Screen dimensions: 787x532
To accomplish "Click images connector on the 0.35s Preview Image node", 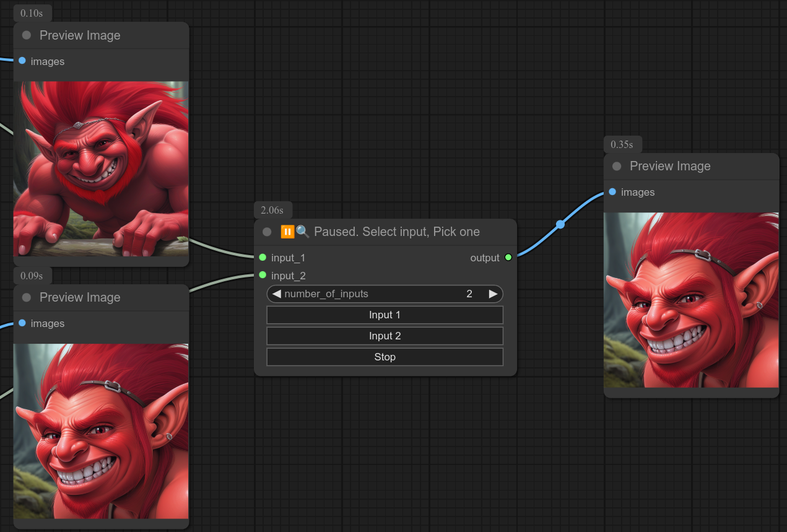I will [612, 192].
